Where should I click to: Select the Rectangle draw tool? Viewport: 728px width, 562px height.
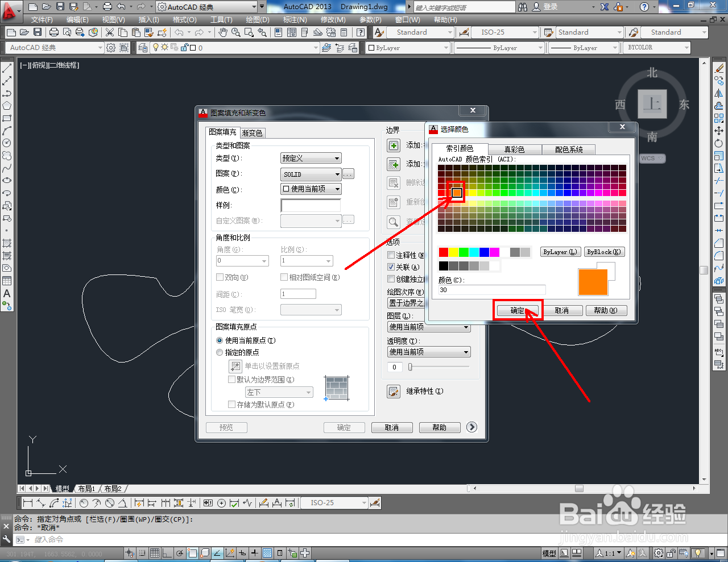(x=7, y=118)
